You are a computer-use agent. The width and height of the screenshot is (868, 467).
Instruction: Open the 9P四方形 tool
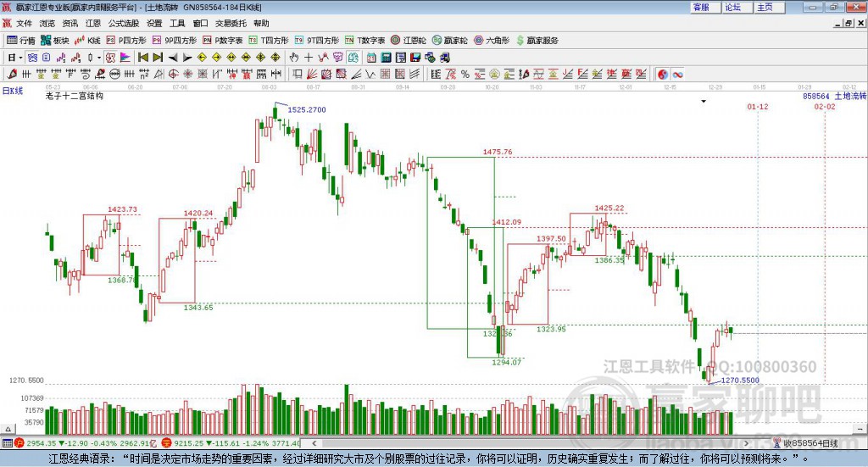(x=175, y=41)
